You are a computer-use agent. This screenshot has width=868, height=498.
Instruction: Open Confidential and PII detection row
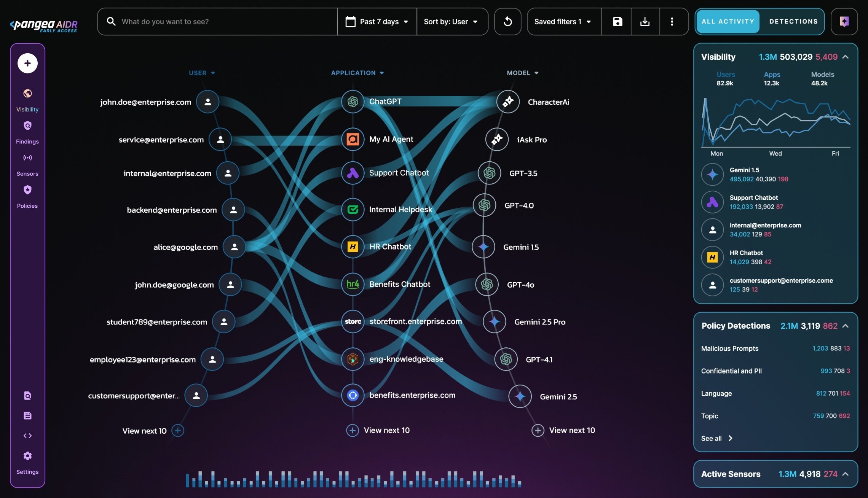coord(775,371)
